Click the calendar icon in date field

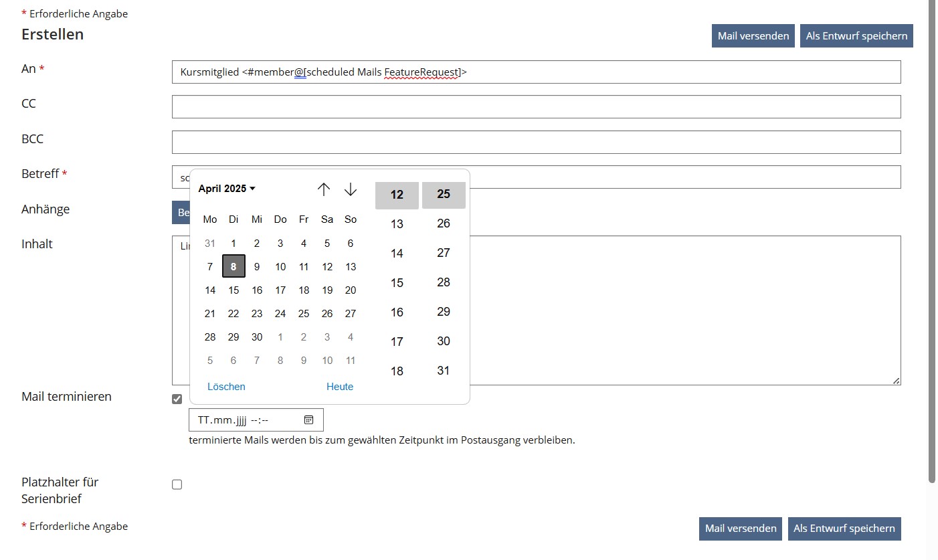(x=308, y=420)
